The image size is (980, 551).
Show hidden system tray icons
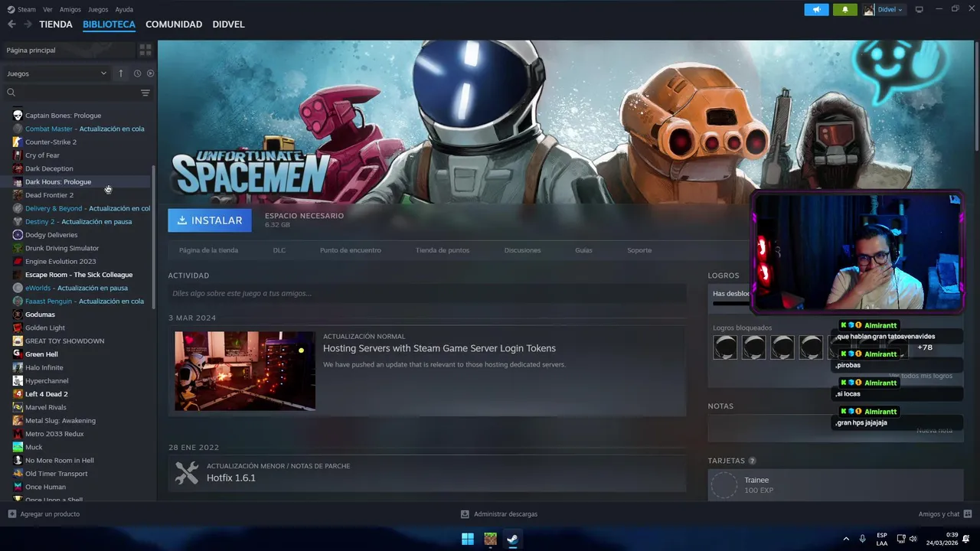click(x=846, y=539)
